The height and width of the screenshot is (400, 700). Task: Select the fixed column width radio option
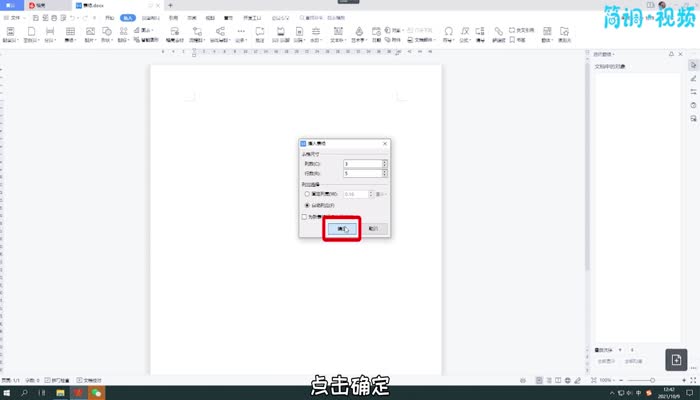(x=306, y=194)
